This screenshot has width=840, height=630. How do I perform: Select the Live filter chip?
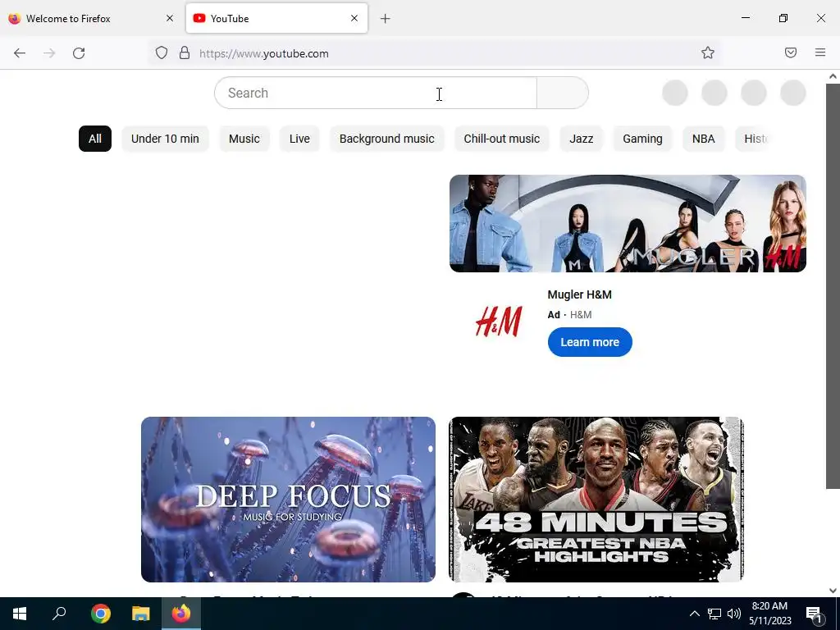[x=299, y=139]
